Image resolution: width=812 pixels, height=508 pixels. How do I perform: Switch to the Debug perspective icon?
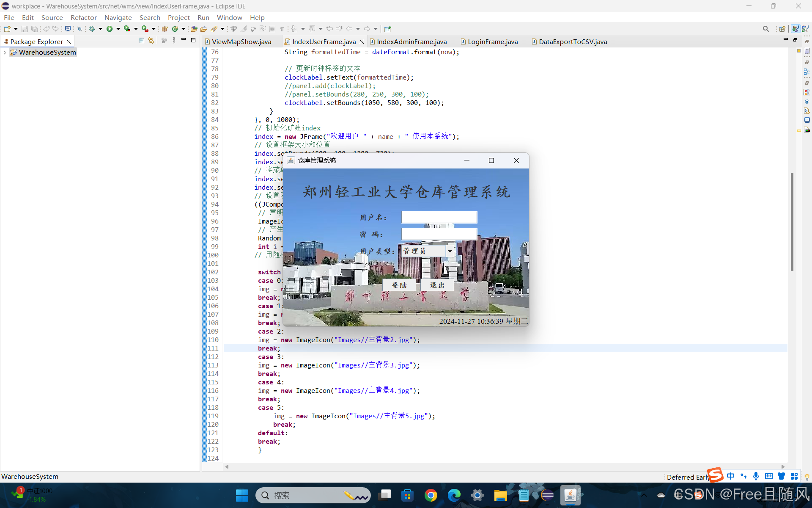tap(805, 29)
